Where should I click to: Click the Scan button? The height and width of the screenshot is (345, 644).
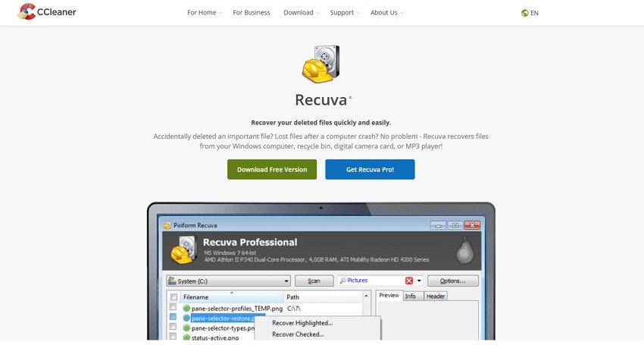tap(314, 281)
